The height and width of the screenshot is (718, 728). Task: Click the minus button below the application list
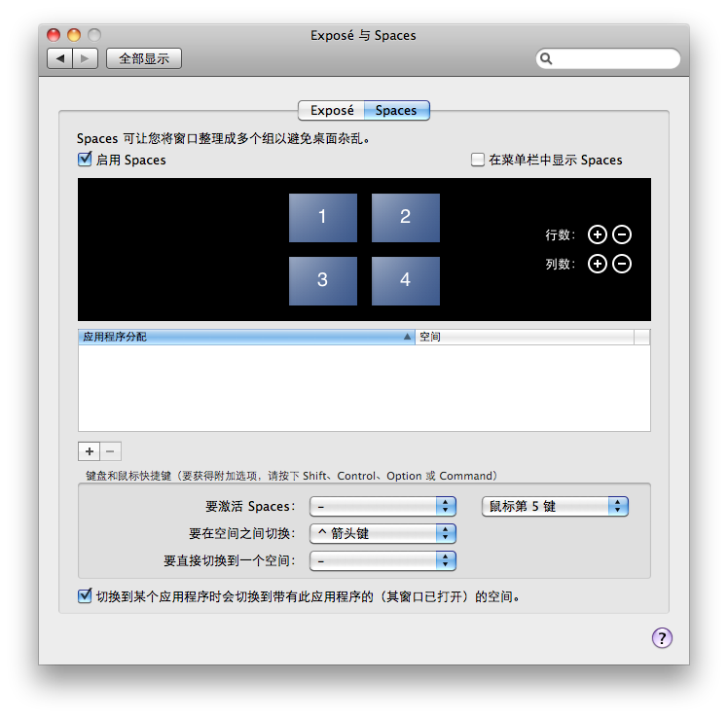pyautogui.click(x=111, y=451)
